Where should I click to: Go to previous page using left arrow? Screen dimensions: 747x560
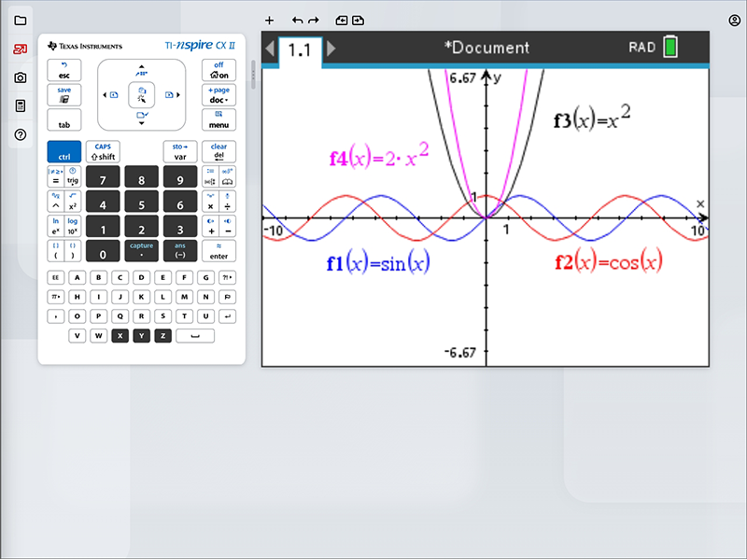[x=270, y=49]
